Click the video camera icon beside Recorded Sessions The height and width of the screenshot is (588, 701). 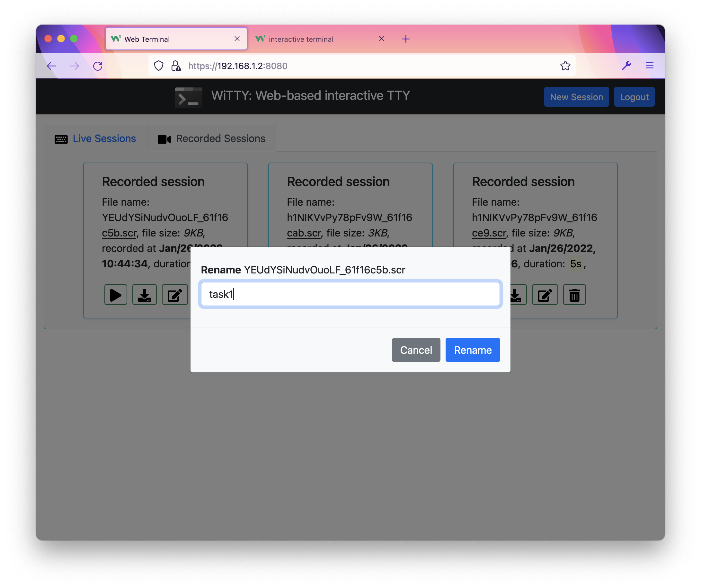point(164,139)
